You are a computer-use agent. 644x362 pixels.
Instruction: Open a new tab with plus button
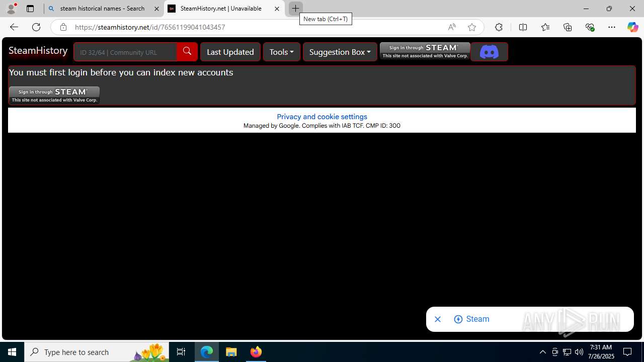(295, 9)
